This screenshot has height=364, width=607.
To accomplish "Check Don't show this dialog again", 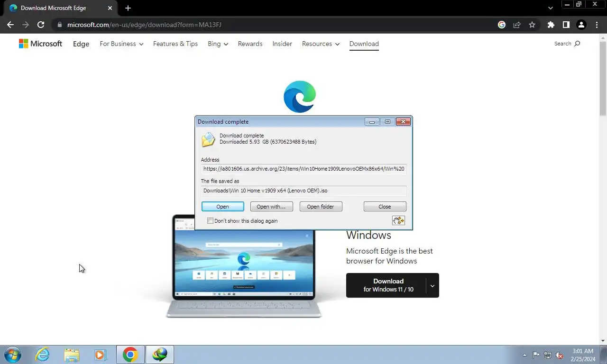I will pos(210,221).
